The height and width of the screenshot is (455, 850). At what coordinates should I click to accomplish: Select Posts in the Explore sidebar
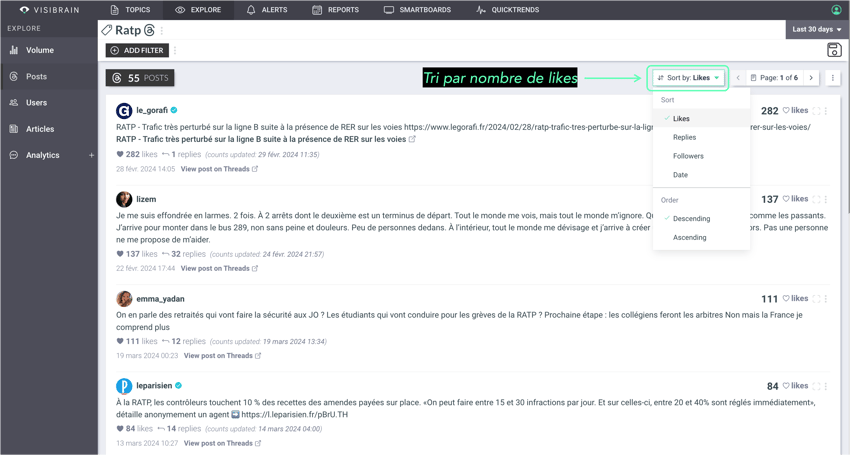pyautogui.click(x=49, y=76)
